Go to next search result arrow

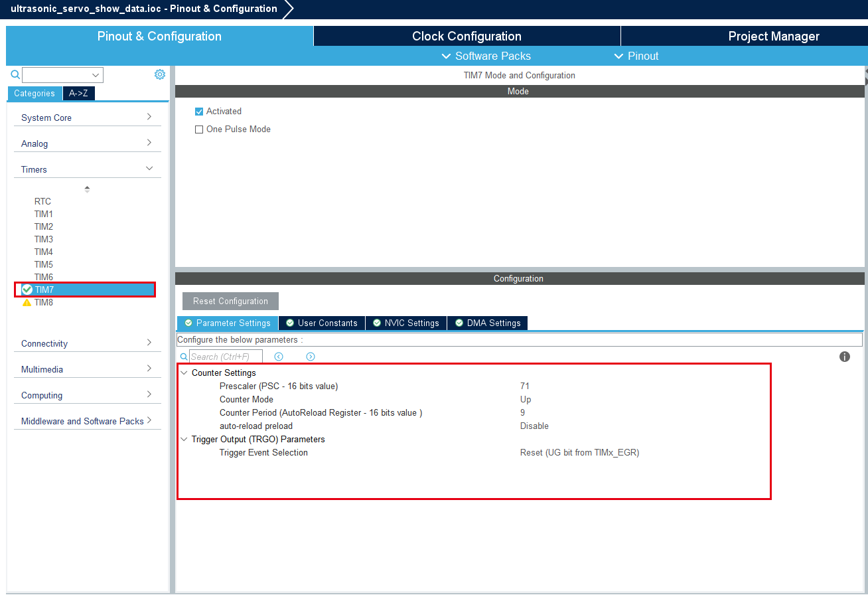pos(311,357)
